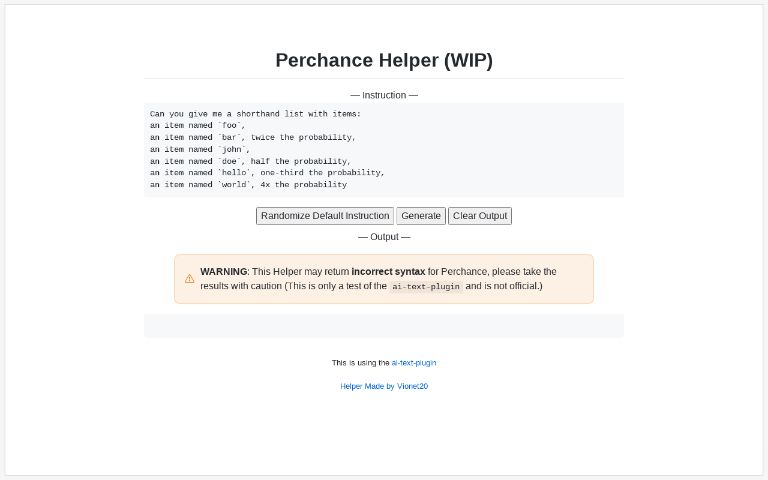Image resolution: width=768 pixels, height=480 pixels.
Task: Open the Helper Made by Vionet20 link
Action: [384, 386]
